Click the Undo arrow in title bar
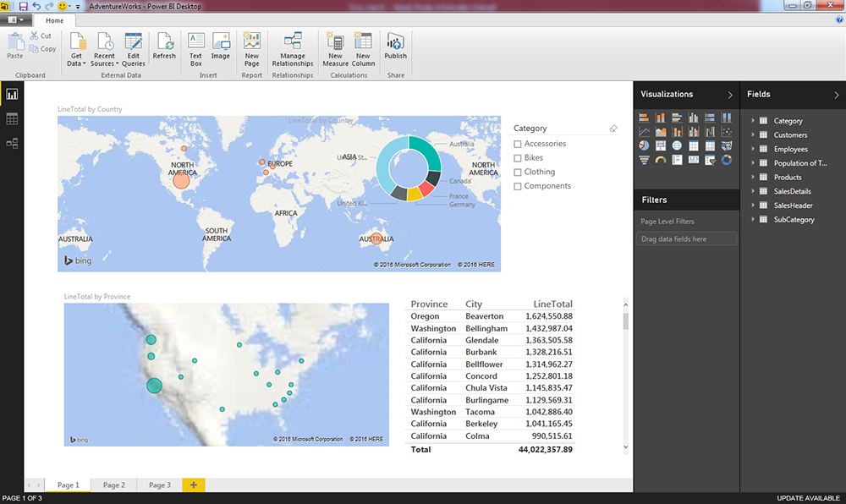846x504 pixels. click(x=36, y=7)
